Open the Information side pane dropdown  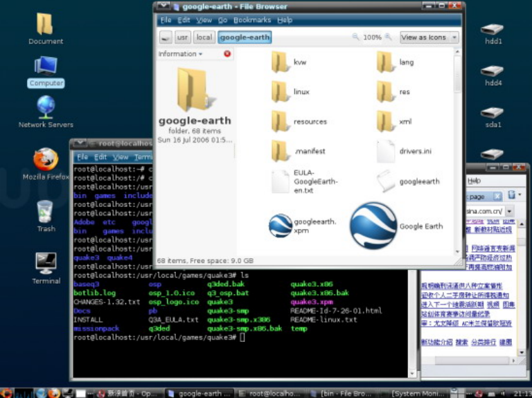181,54
